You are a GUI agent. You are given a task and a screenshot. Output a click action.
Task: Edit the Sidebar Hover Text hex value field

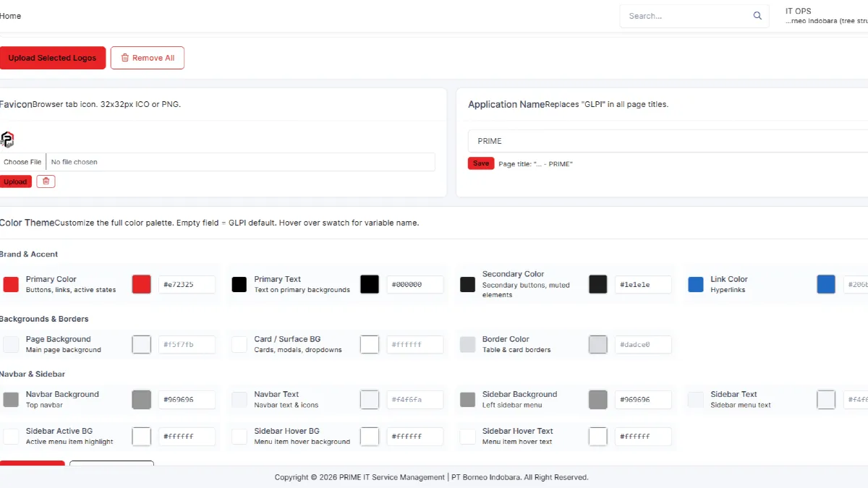[x=643, y=436]
